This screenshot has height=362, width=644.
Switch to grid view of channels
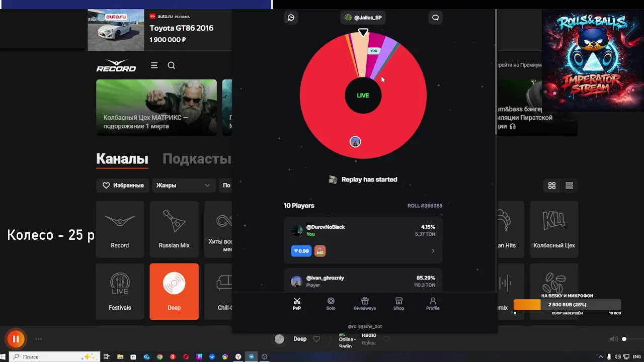[x=552, y=186]
